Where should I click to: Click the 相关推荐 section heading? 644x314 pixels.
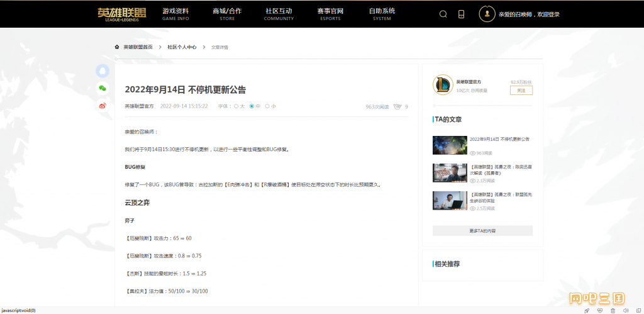pyautogui.click(x=447, y=264)
